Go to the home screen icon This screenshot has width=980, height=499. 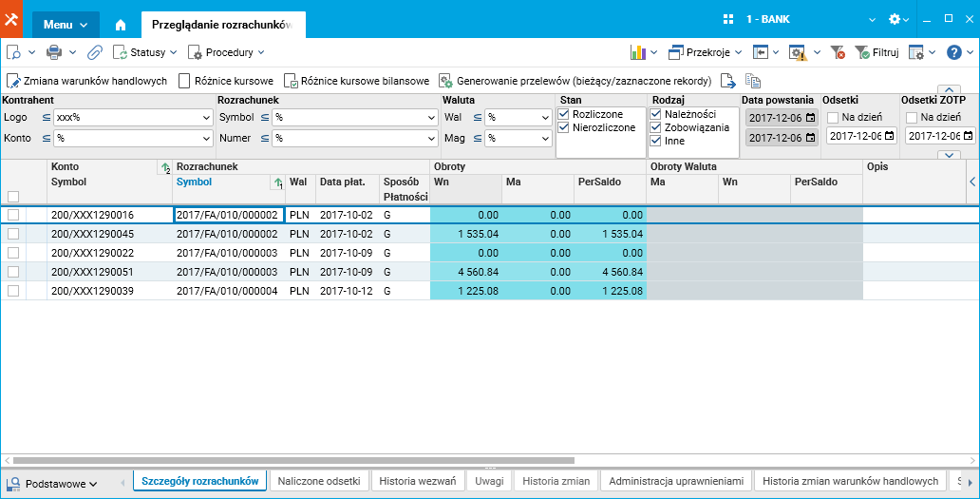(x=121, y=25)
